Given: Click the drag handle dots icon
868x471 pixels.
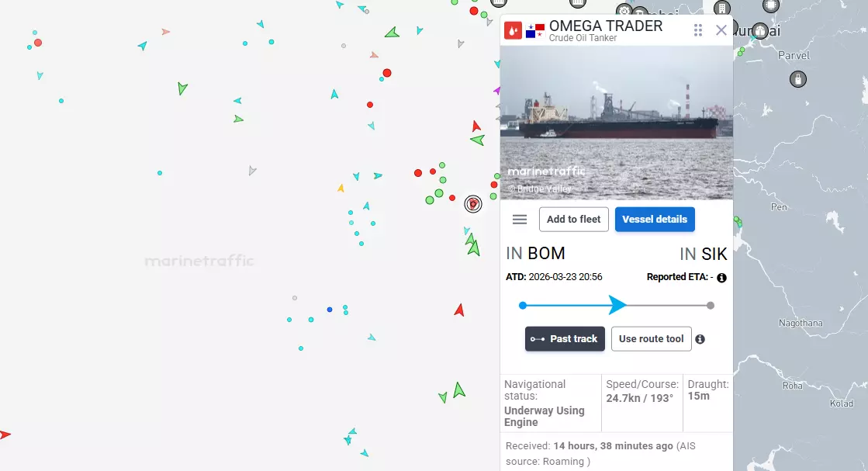Looking at the screenshot, I should (x=698, y=30).
